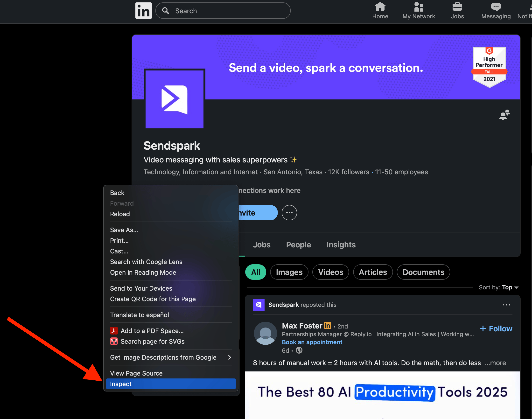Click the connections work here link
Image resolution: width=532 pixels, height=419 pixels.
tap(269, 191)
